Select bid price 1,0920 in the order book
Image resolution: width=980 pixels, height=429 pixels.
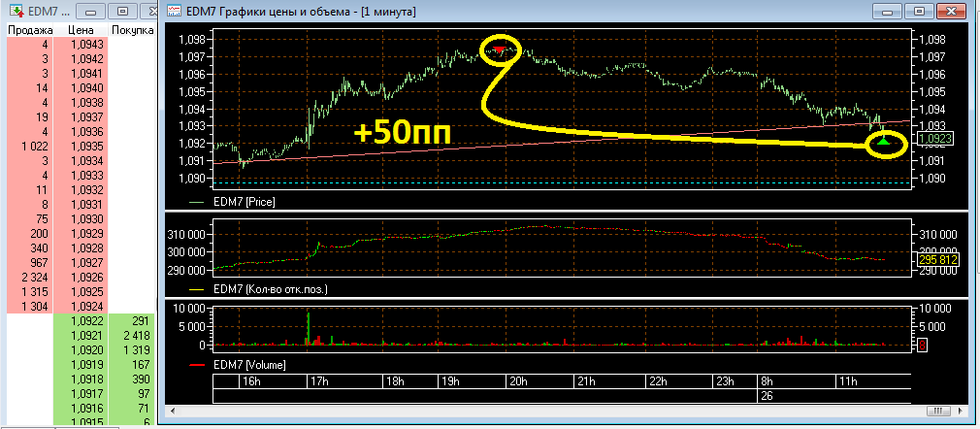81,349
